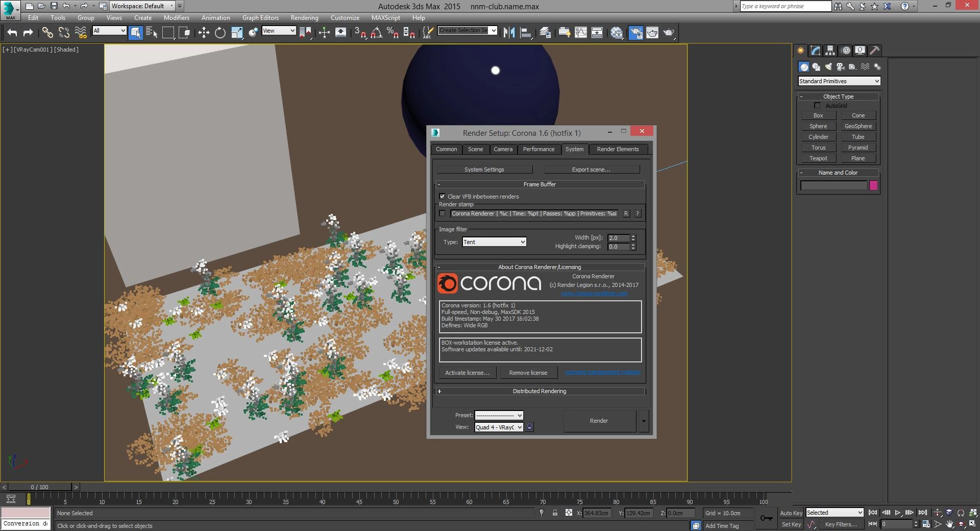The image size is (980, 531).
Task: Toggle the view lock next to View dropdown
Action: point(530,427)
